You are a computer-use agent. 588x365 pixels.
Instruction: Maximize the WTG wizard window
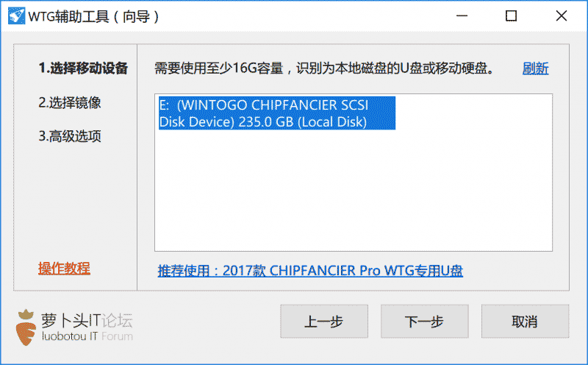point(511,16)
